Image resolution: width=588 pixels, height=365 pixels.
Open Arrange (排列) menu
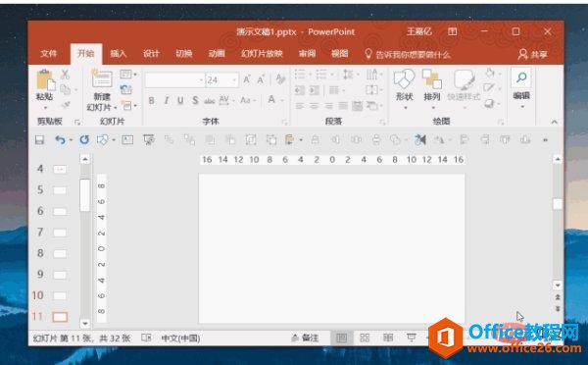pyautogui.click(x=431, y=88)
